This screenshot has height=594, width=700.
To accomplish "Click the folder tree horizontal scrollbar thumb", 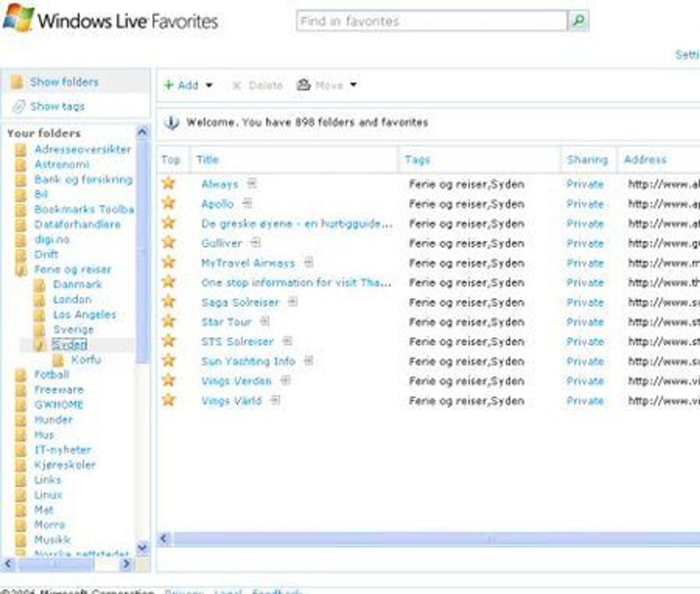I will pyautogui.click(x=56, y=564).
